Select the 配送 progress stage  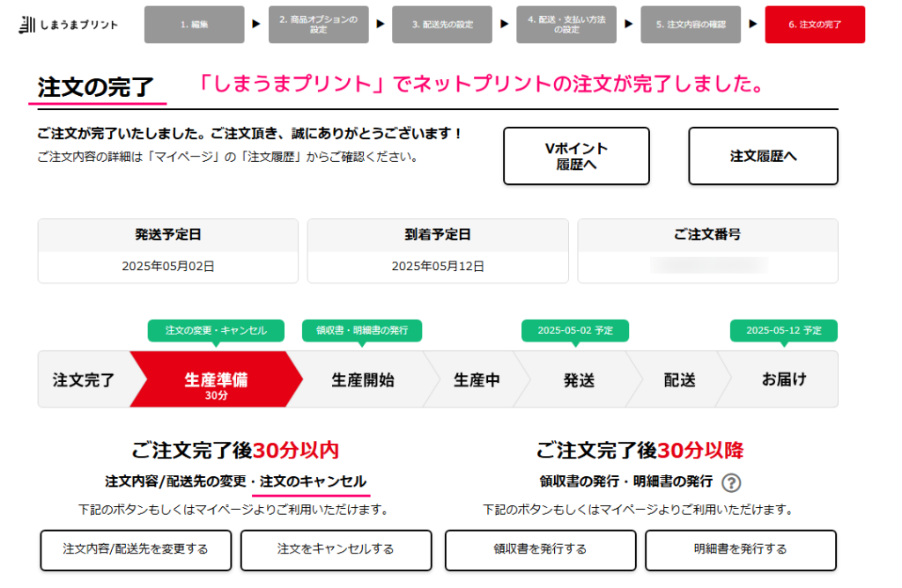point(680,379)
